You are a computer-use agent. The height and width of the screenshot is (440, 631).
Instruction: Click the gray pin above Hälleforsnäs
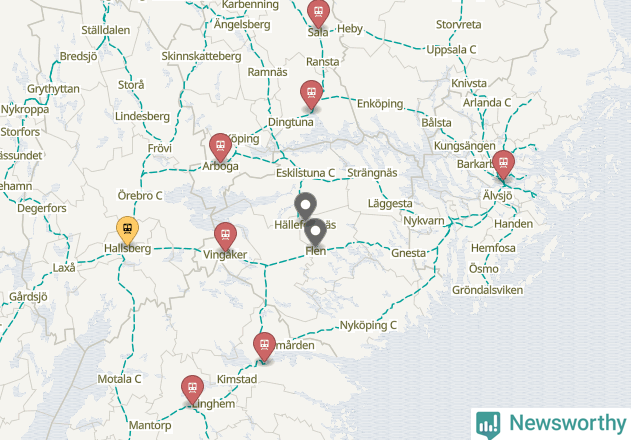click(305, 207)
